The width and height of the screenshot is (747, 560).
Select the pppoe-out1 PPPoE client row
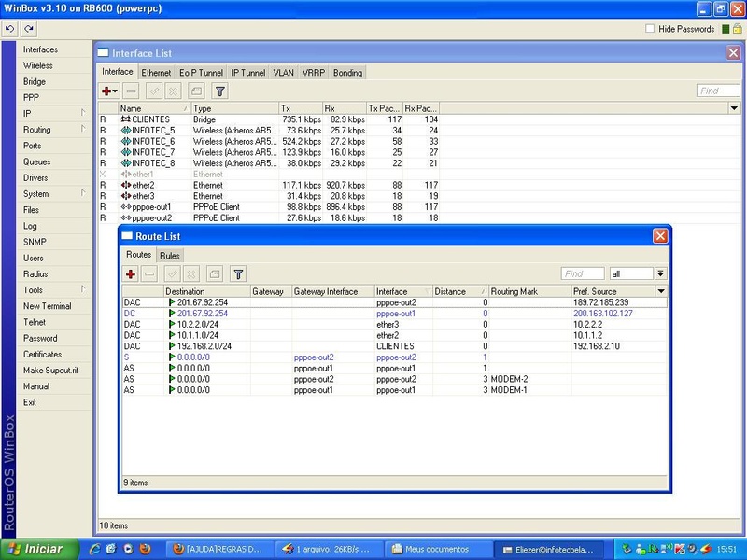click(269, 207)
